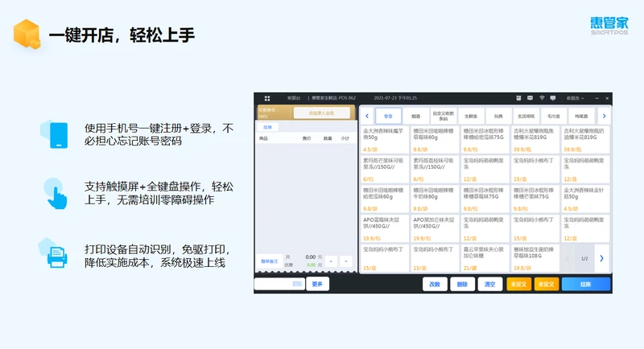
Task: Click the barcode input field
Action: (x=274, y=284)
